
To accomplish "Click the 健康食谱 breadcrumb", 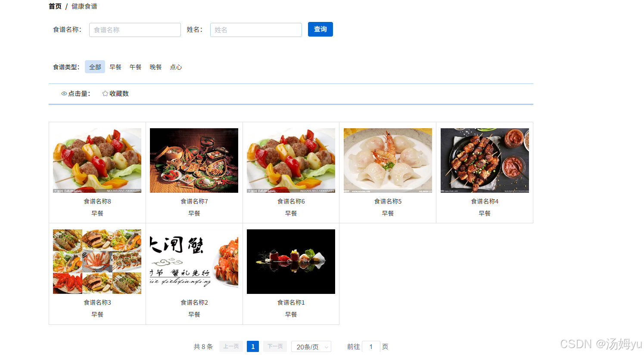I will point(84,6).
